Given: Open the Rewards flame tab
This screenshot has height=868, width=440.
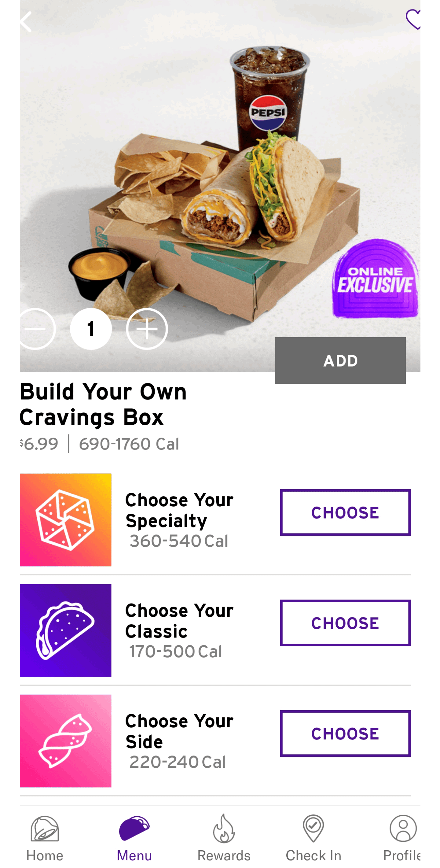Looking at the screenshot, I should pyautogui.click(x=224, y=838).
